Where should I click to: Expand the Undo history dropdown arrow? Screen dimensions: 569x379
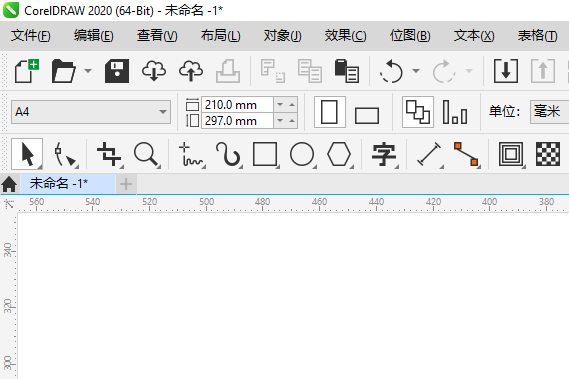coord(416,71)
